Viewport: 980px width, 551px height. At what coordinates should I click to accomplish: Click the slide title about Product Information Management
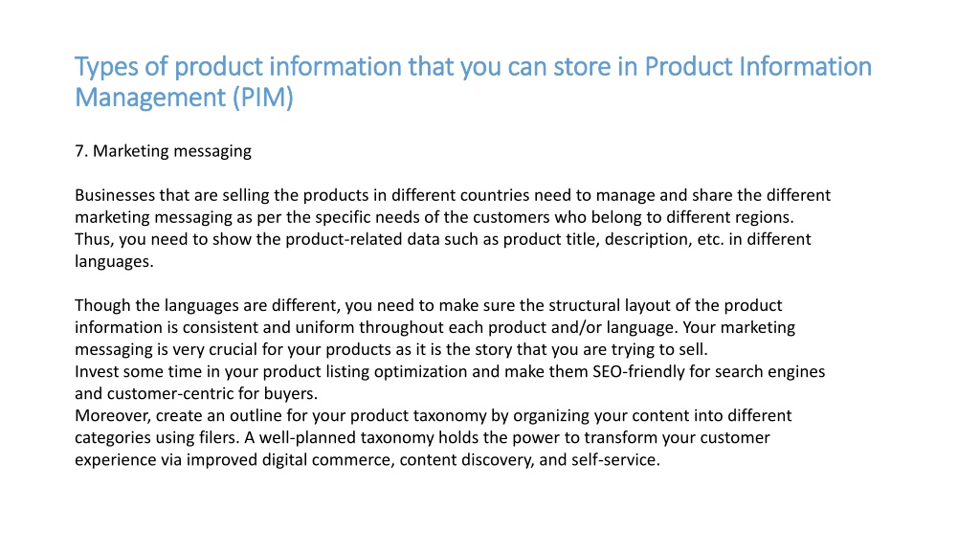pos(473,82)
